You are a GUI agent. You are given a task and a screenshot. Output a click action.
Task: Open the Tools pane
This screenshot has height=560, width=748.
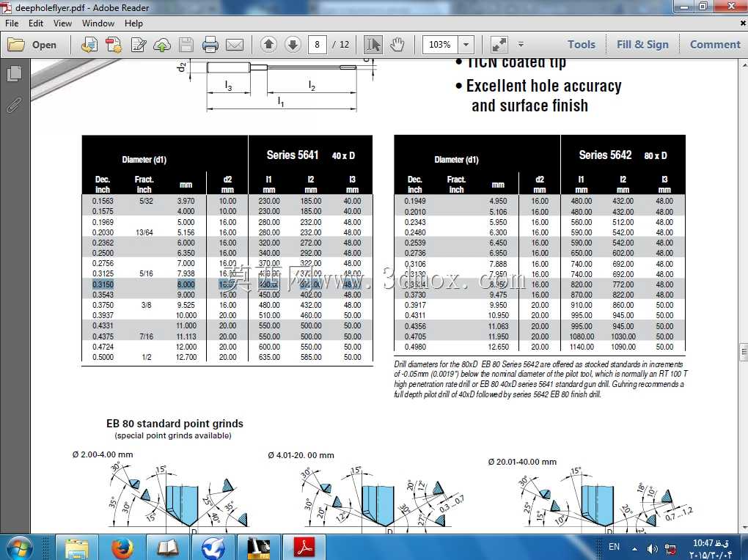581,45
